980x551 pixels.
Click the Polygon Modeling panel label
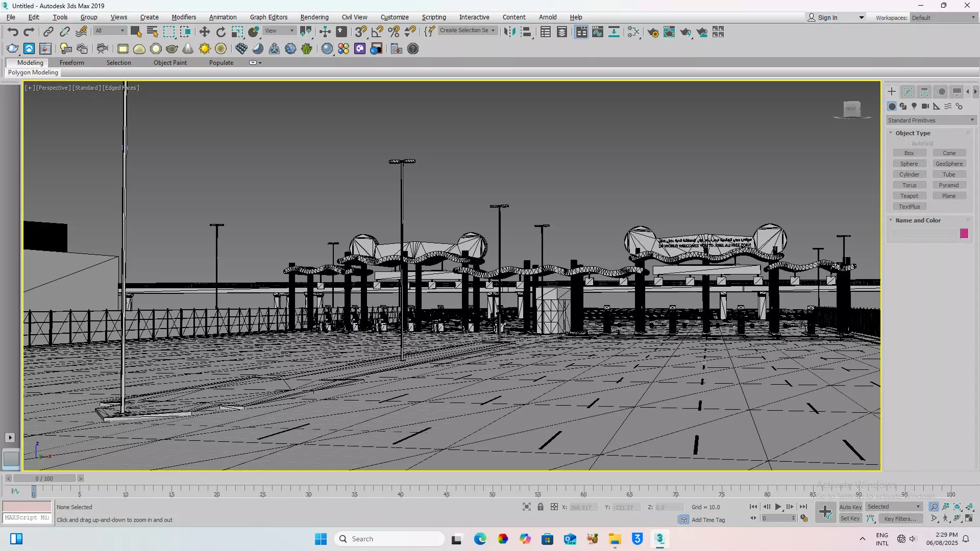click(33, 72)
